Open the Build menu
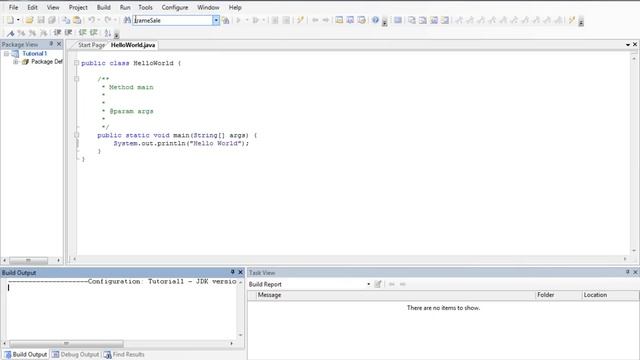Screen dimensions: 640x360 104,7
